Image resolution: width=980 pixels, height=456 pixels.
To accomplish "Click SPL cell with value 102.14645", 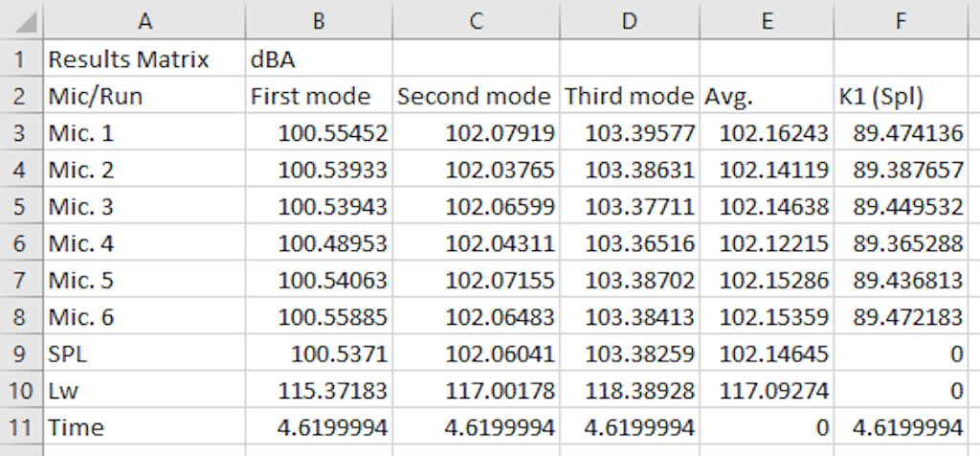I will [x=767, y=354].
